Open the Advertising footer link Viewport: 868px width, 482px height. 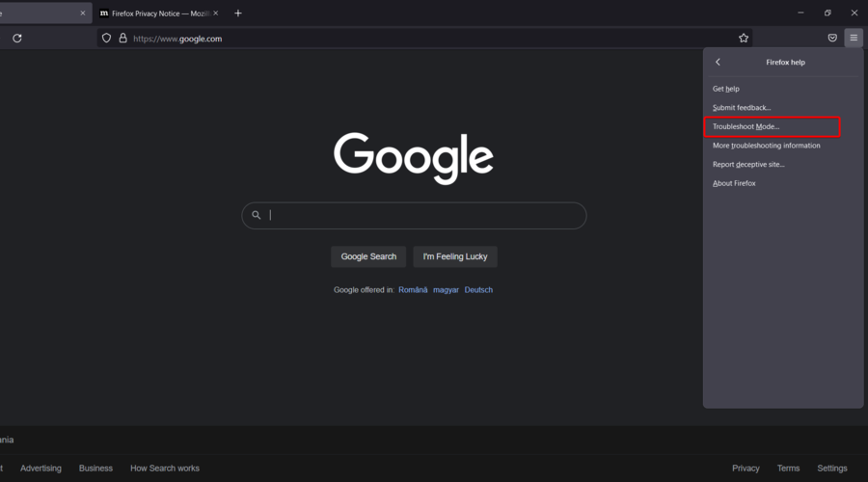tap(41, 469)
